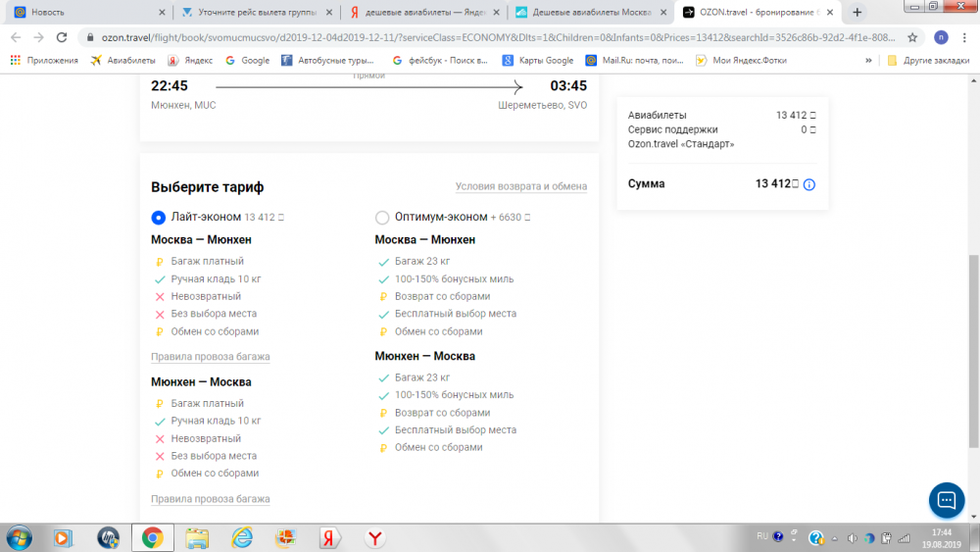Image resolution: width=980 pixels, height=552 pixels.
Task: Click Выберите тариф heading
Action: pyautogui.click(x=208, y=187)
